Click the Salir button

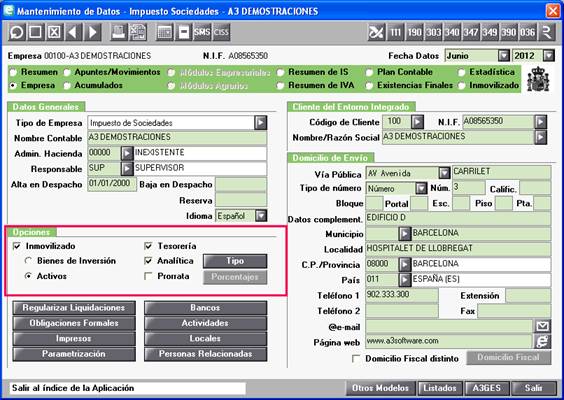534,388
